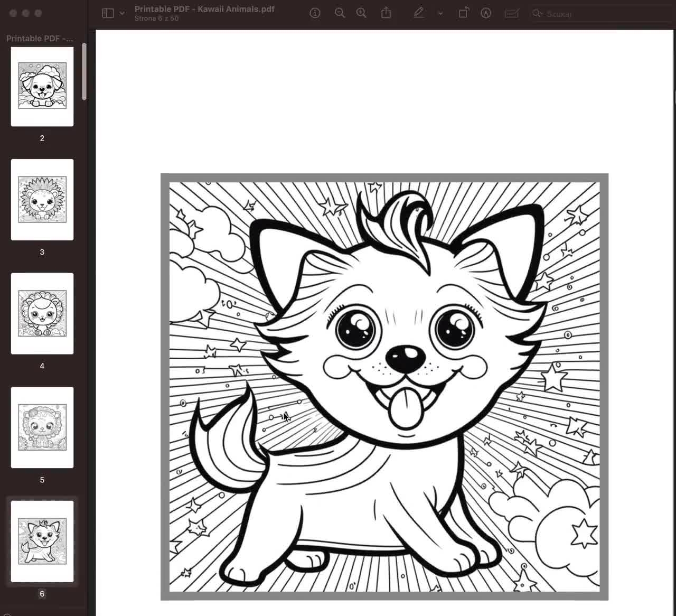Open the search magnifier options

tap(538, 14)
